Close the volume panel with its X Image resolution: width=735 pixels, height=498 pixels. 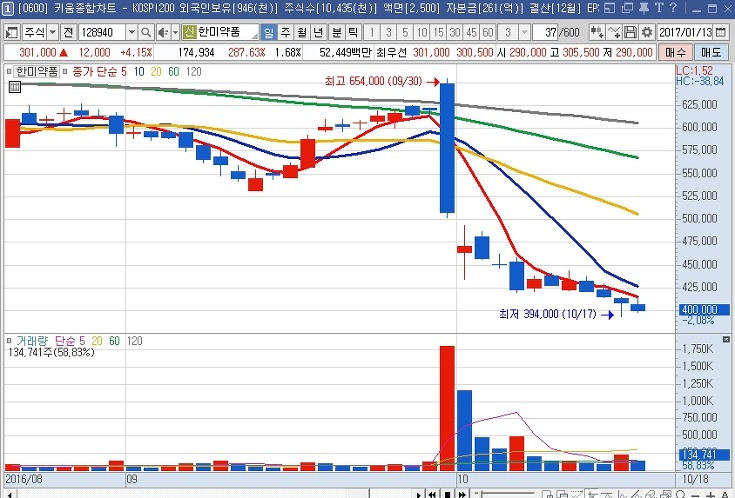tap(726, 339)
